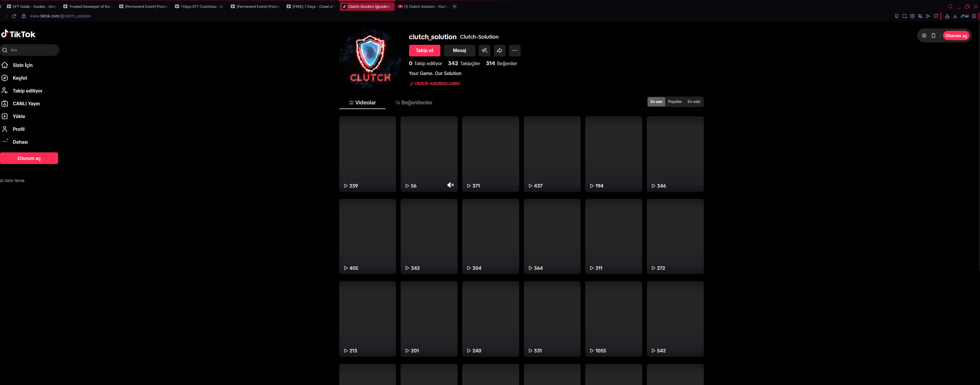The image size is (980, 385).
Task: Play the video with 542 views
Action: tap(675, 319)
